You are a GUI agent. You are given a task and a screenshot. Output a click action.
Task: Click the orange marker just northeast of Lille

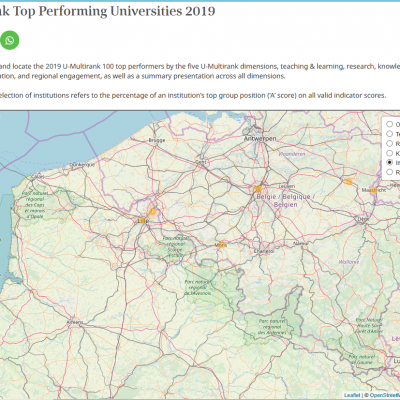[152, 212]
